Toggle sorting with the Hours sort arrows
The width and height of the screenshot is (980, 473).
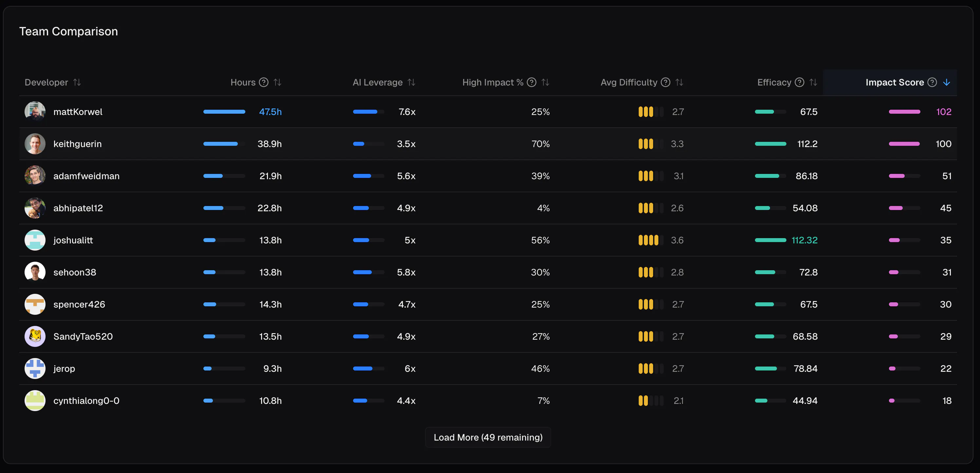coord(277,82)
